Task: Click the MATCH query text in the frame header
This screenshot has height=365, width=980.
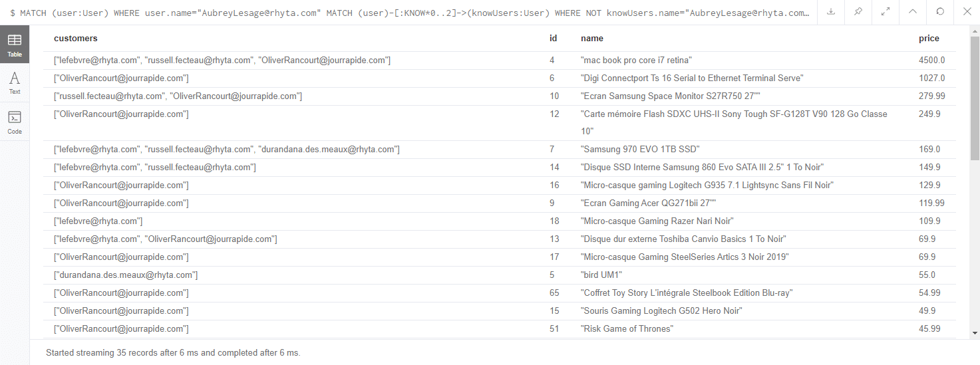Action: tap(410, 12)
